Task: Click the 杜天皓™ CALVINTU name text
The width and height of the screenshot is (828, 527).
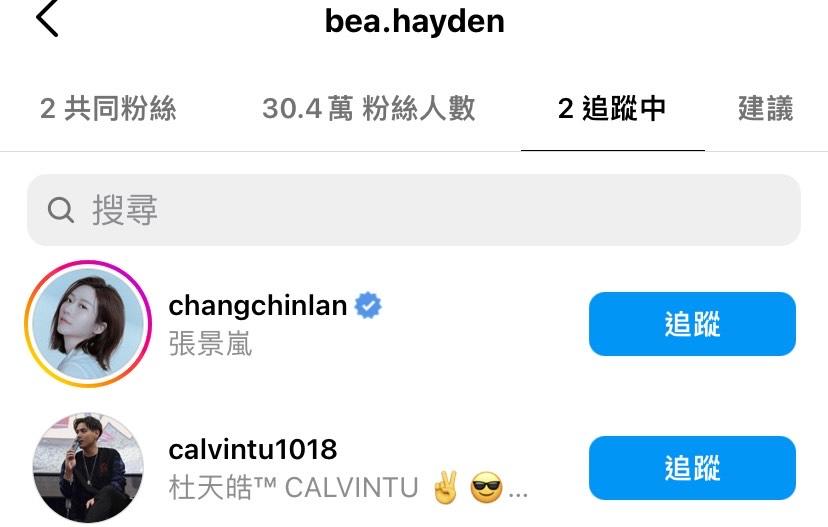Action: (294, 487)
